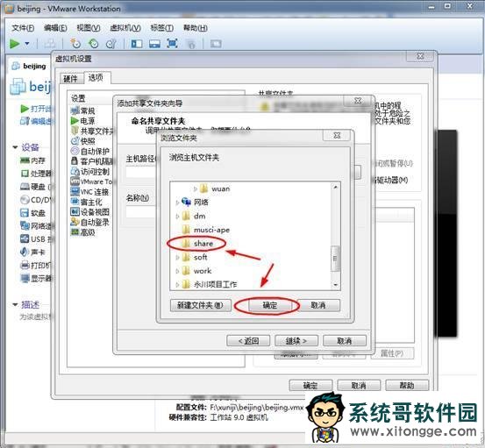Click the green power-on play button

[14, 44]
